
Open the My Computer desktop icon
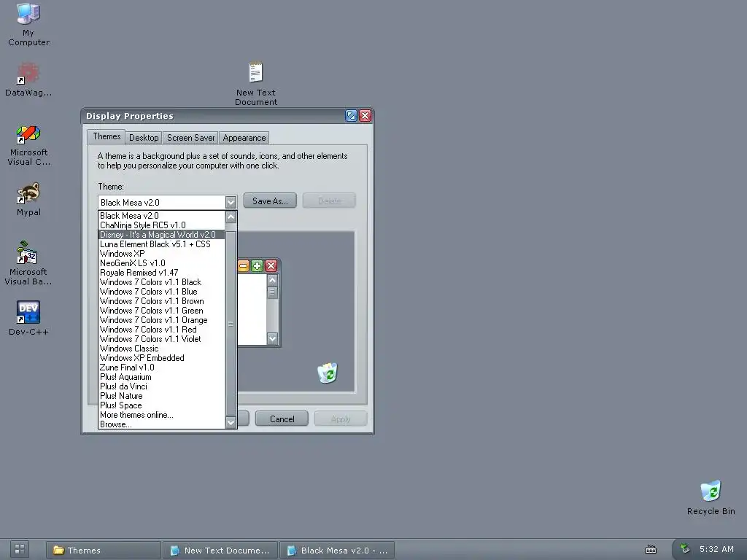pos(28,24)
